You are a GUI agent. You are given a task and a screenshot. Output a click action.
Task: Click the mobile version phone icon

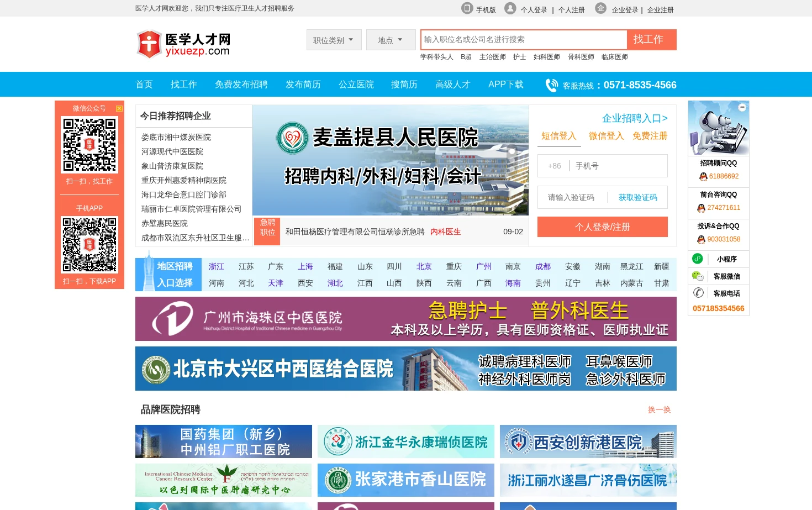(467, 8)
